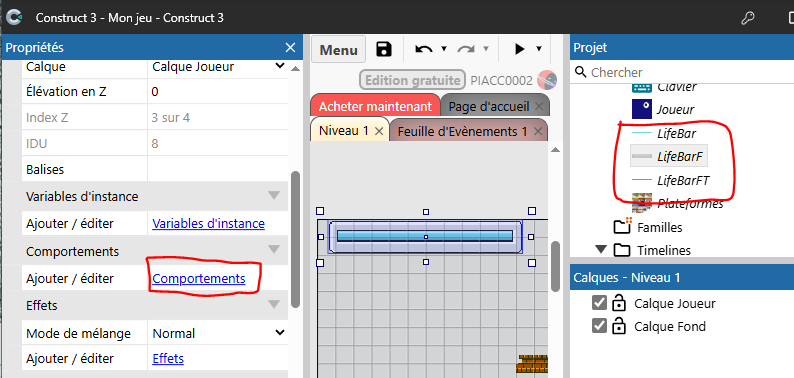Toggle Calque Joueur visibility checkbox
794x378 pixels.
tap(599, 303)
